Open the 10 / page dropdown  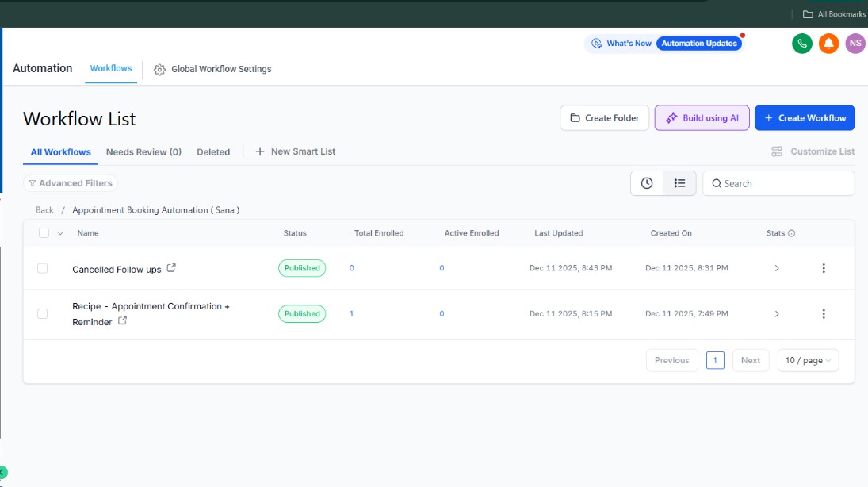tap(808, 360)
